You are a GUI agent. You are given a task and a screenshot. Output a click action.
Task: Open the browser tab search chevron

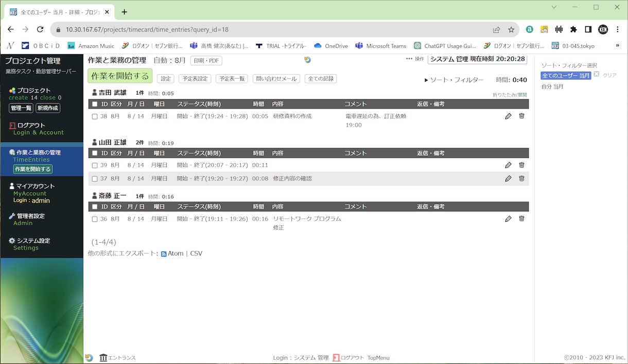pos(554,7)
